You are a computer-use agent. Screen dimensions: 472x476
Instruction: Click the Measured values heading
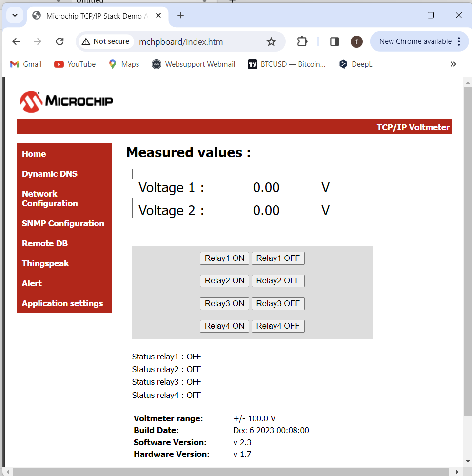tap(189, 152)
